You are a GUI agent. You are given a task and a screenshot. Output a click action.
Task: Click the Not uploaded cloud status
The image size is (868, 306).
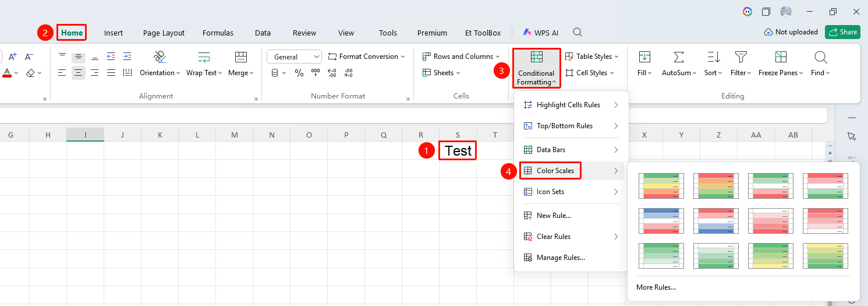click(791, 32)
